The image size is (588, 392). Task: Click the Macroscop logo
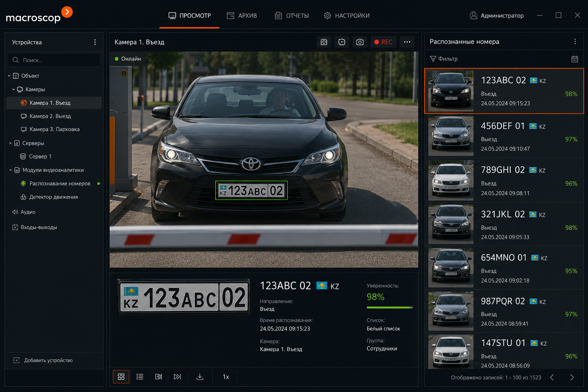tap(39, 15)
